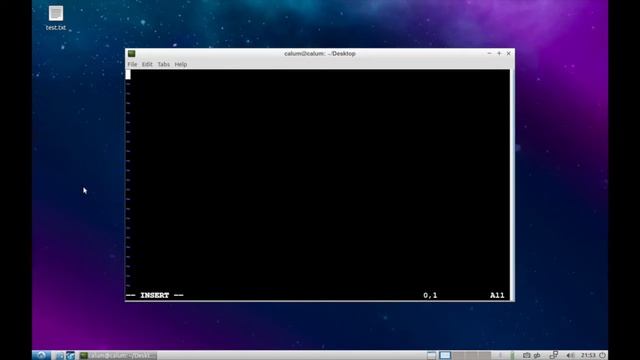
Task: Open the network connections tray icon
Action: click(x=554, y=355)
